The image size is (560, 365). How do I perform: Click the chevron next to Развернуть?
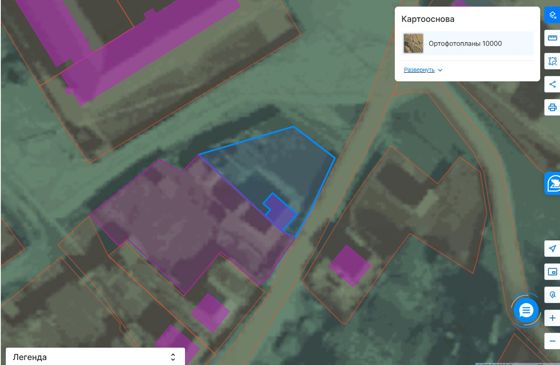[440, 70]
